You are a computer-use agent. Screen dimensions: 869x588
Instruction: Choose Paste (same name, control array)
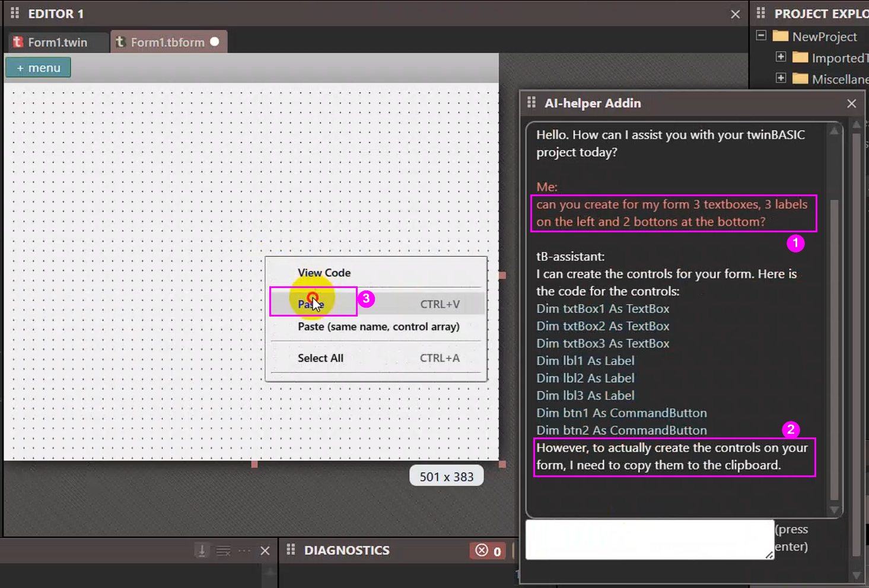tap(378, 327)
